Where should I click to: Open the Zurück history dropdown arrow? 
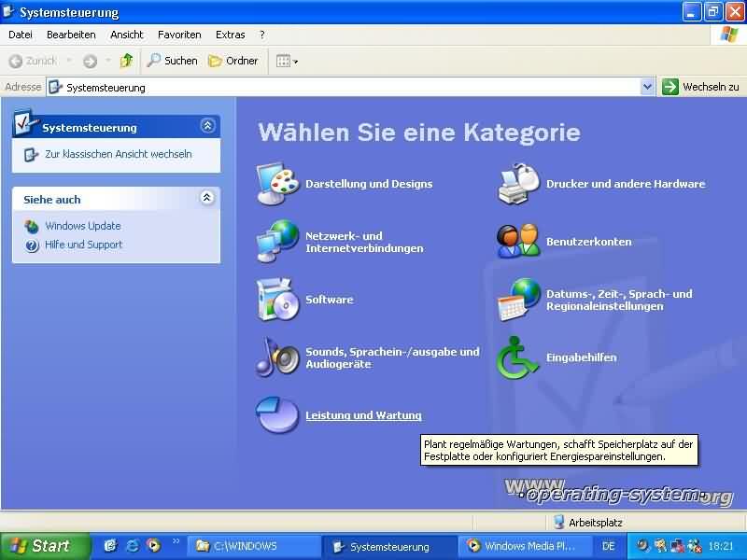click(69, 61)
